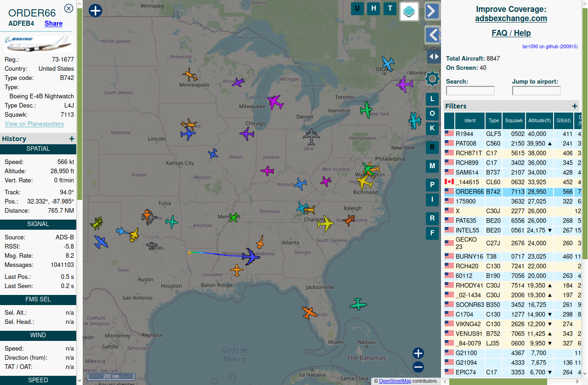Select the VENUS91 aircraft row
The image size is (588, 385).
coord(513,334)
